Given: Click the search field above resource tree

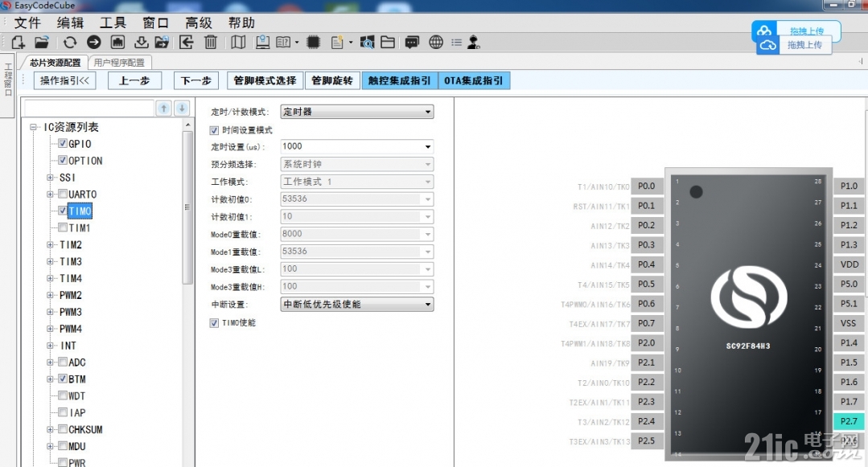Looking at the screenshot, I should pyautogui.click(x=89, y=109).
